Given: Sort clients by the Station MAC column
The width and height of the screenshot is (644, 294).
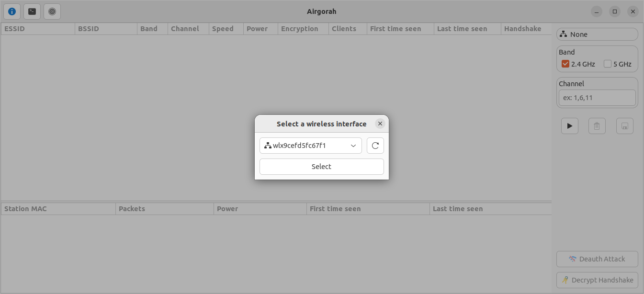Looking at the screenshot, I should click(x=26, y=208).
